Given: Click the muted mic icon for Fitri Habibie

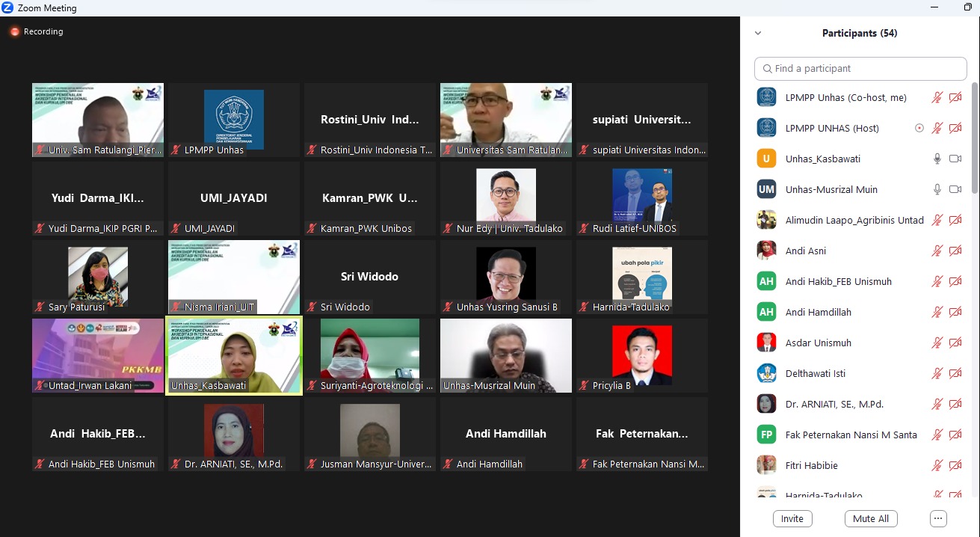Looking at the screenshot, I should [937, 465].
